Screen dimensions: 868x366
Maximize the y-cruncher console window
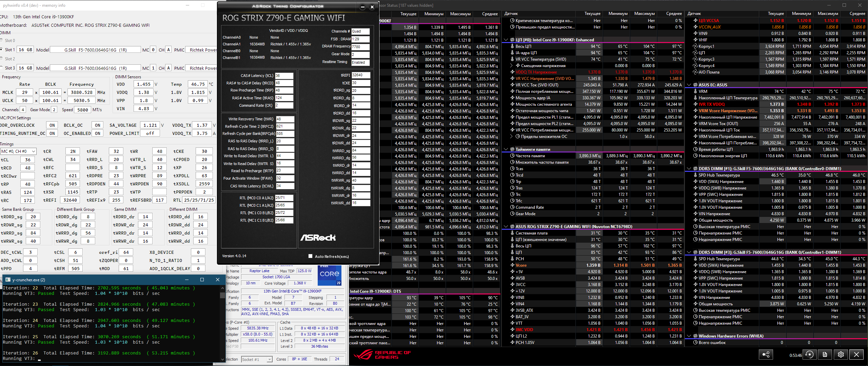202,280
